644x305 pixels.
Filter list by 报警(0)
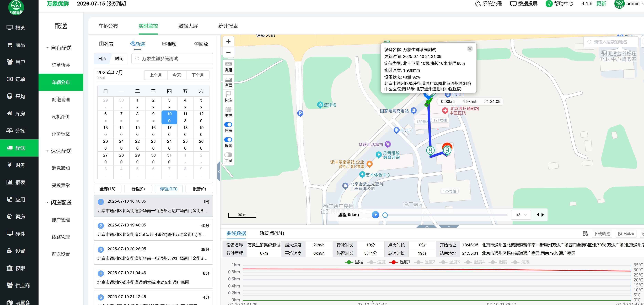tap(199, 189)
